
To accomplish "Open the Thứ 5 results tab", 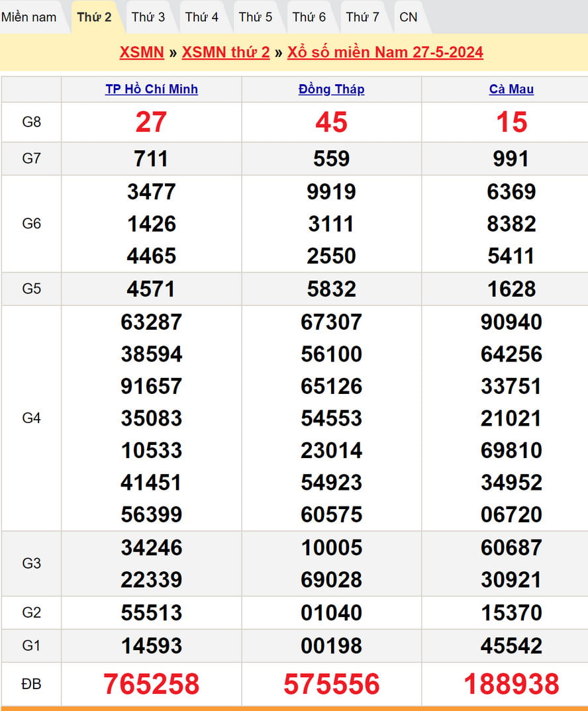I will [256, 17].
